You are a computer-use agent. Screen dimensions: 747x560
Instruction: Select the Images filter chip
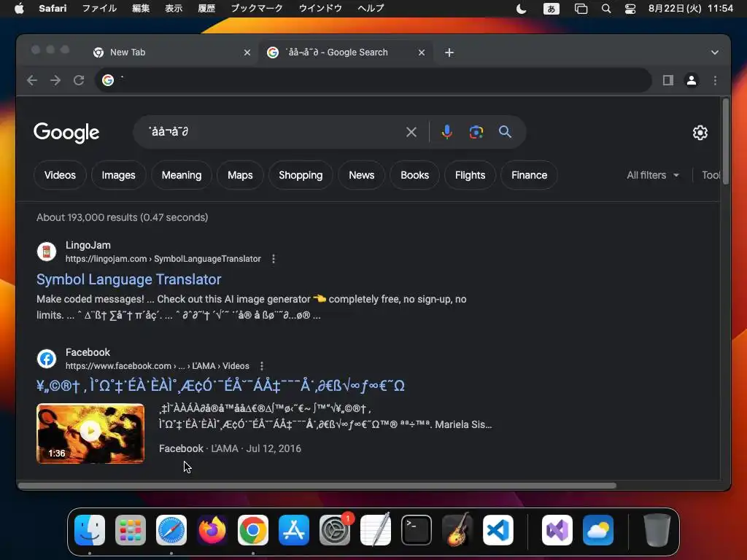tap(118, 175)
